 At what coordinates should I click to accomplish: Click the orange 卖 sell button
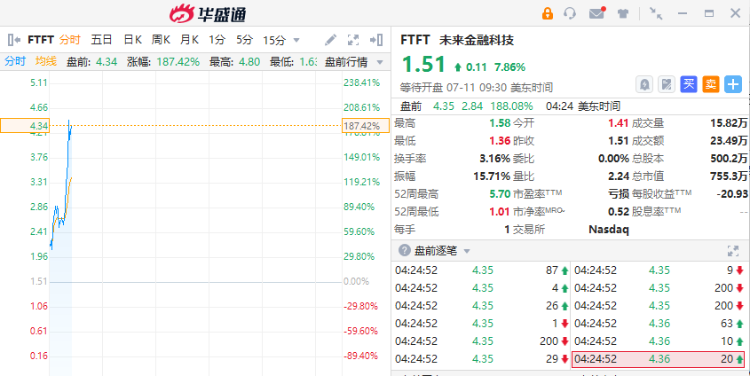pos(710,85)
